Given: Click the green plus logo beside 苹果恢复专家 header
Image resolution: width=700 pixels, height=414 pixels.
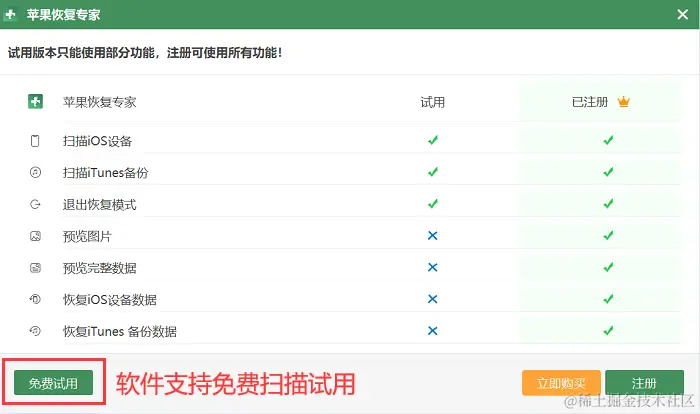Looking at the screenshot, I should 35,101.
